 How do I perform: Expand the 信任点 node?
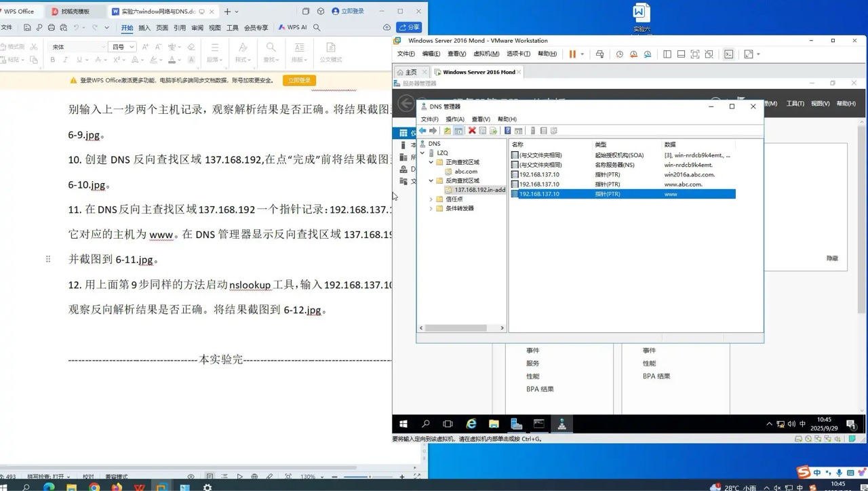(431, 199)
